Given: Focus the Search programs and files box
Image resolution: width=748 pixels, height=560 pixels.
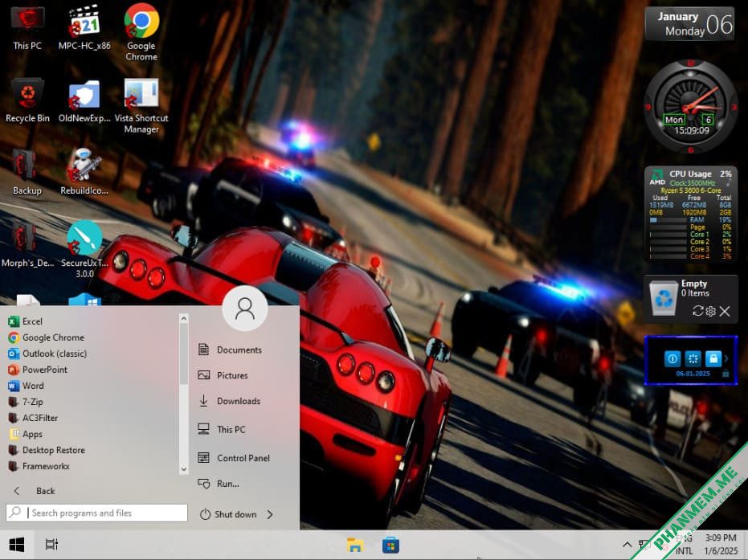Looking at the screenshot, I should click(97, 513).
